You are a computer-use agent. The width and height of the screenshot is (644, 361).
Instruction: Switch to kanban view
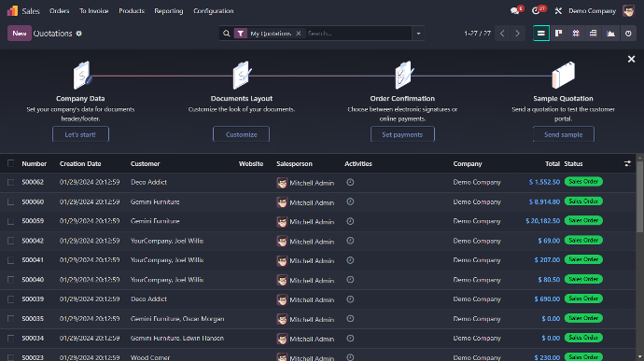(558, 34)
